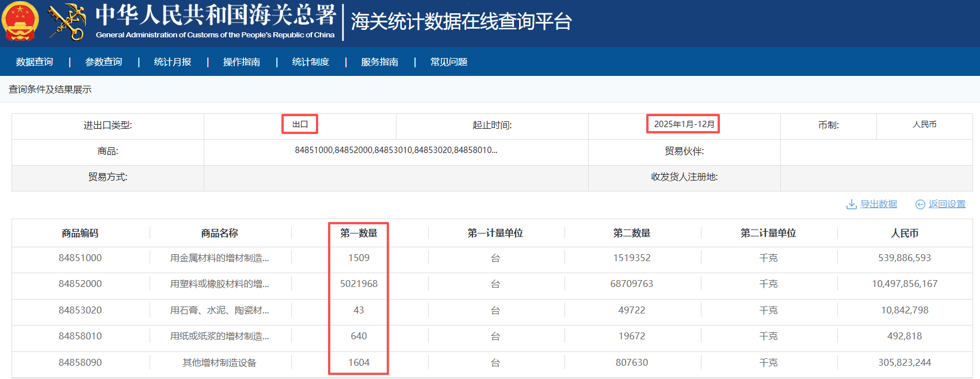Open the 参数查询 menu item
This screenshot has width=980, height=379.
(x=104, y=62)
